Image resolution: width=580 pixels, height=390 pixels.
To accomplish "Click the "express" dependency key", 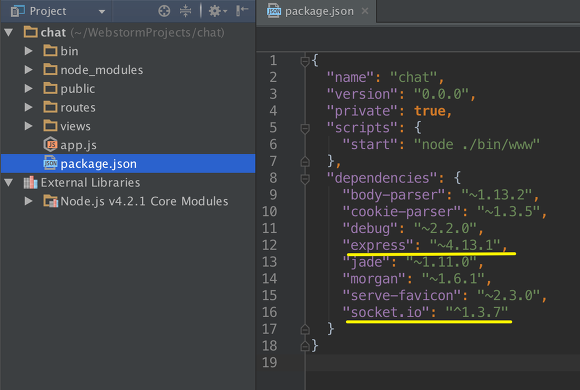I will click(378, 245).
